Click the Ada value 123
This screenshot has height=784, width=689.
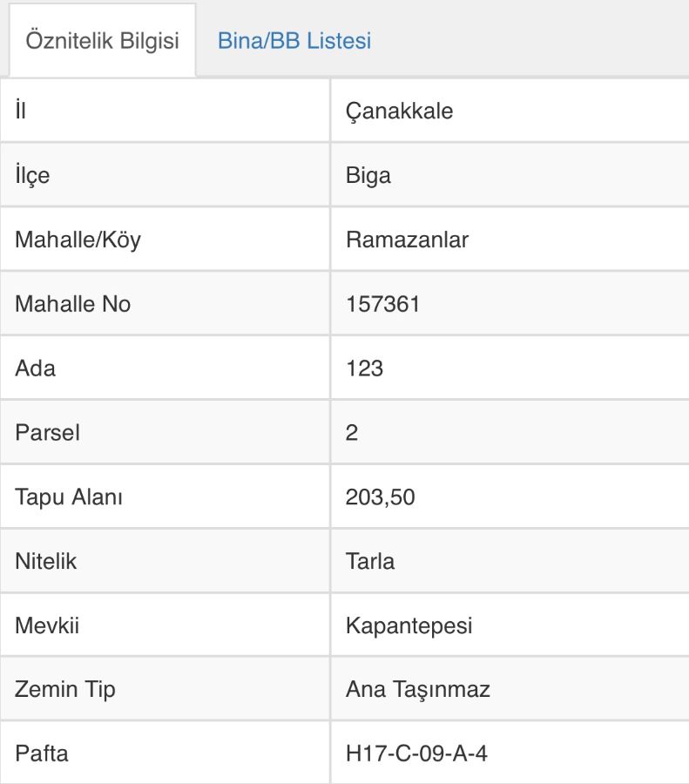coord(364,368)
